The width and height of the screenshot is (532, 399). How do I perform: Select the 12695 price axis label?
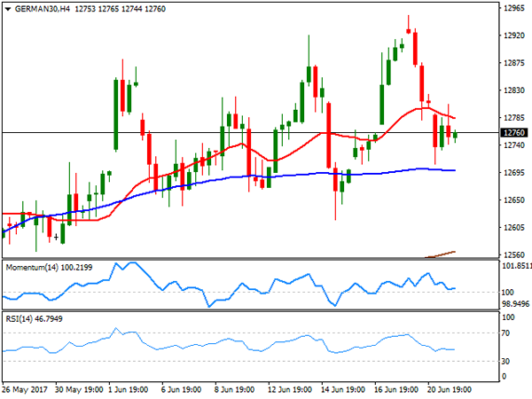514,173
